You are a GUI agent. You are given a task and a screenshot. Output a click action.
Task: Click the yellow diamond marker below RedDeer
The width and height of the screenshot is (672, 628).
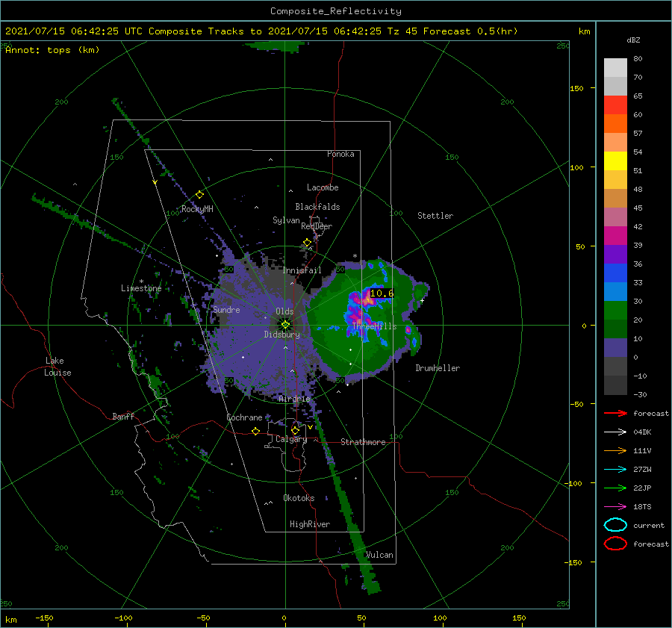click(308, 243)
